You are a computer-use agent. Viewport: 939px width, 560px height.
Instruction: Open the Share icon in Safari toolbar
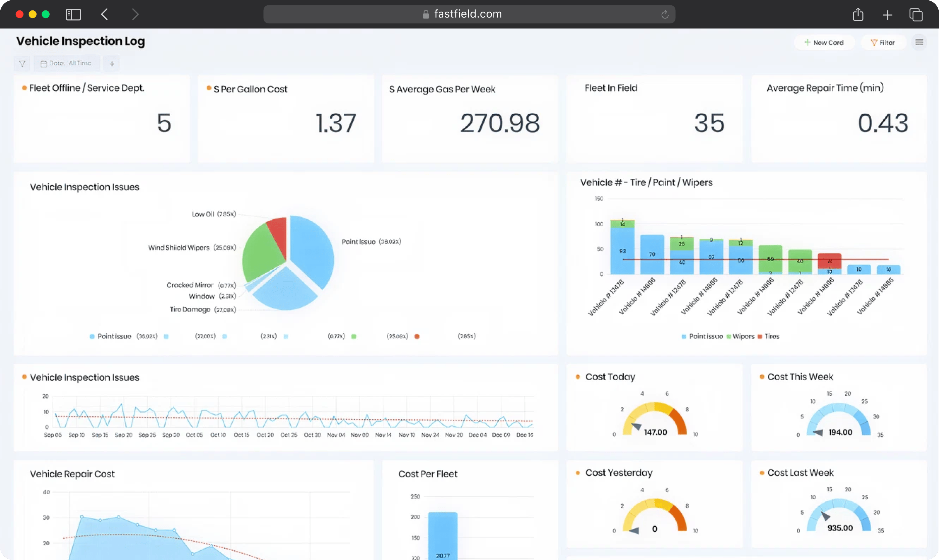(858, 14)
